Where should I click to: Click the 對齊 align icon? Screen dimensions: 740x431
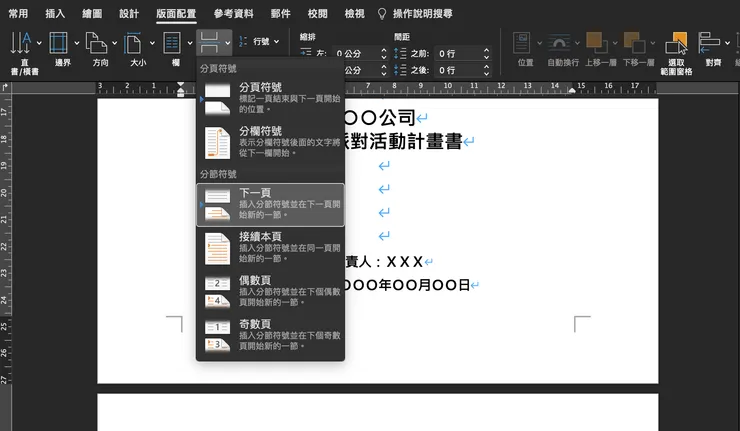[709, 43]
